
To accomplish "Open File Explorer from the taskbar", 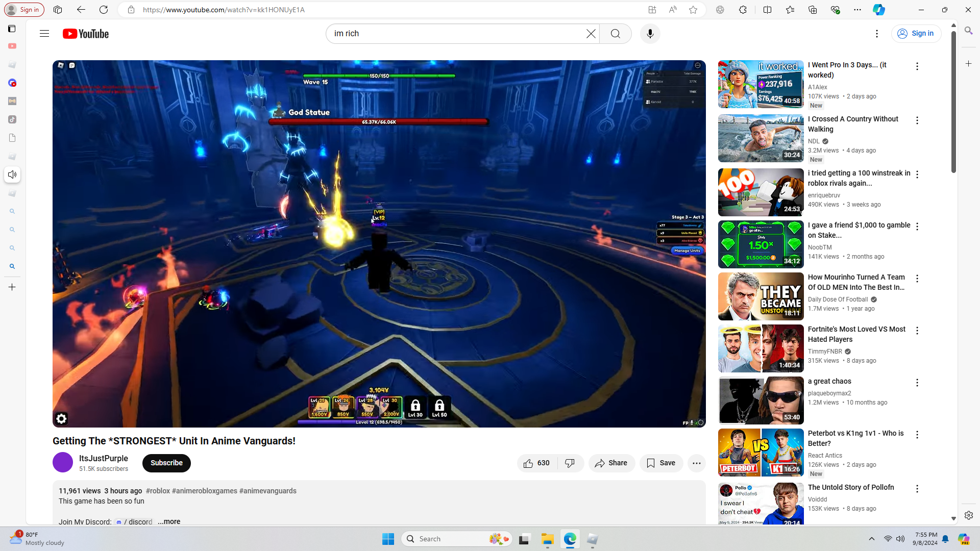I will [x=548, y=539].
